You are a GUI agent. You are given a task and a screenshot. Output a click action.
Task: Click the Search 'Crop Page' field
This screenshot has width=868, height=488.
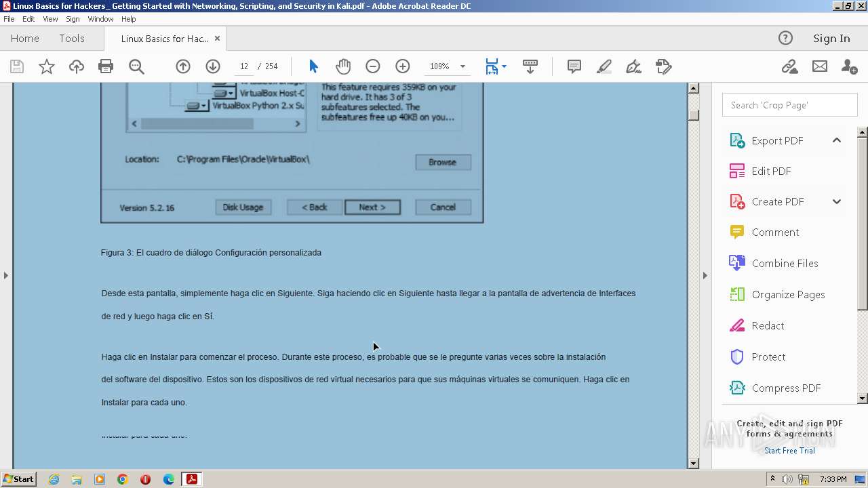[789, 105]
